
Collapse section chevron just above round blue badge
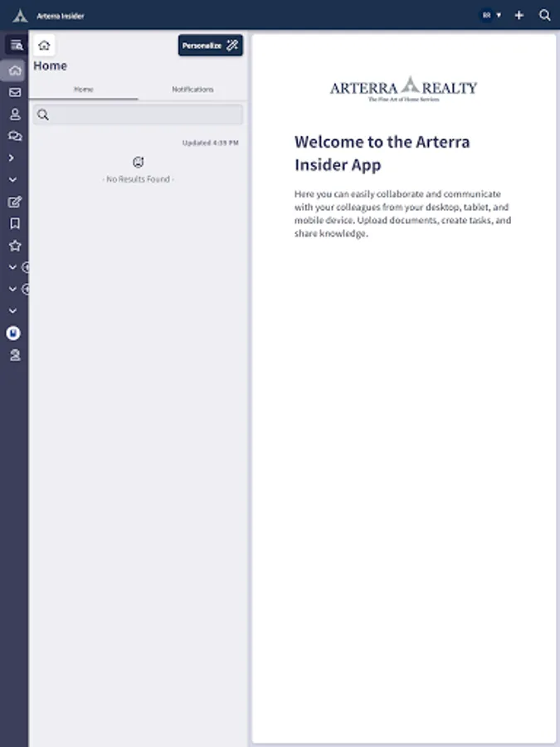(x=12, y=310)
